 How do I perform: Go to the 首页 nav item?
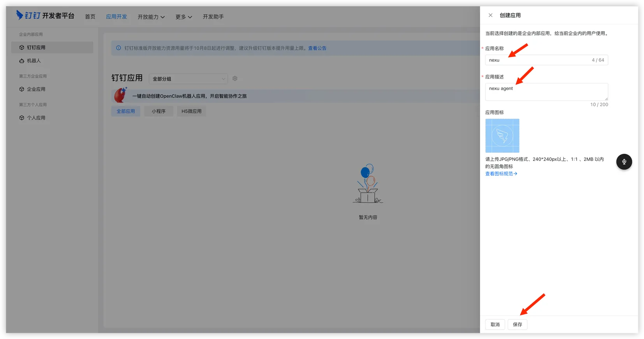90,17
